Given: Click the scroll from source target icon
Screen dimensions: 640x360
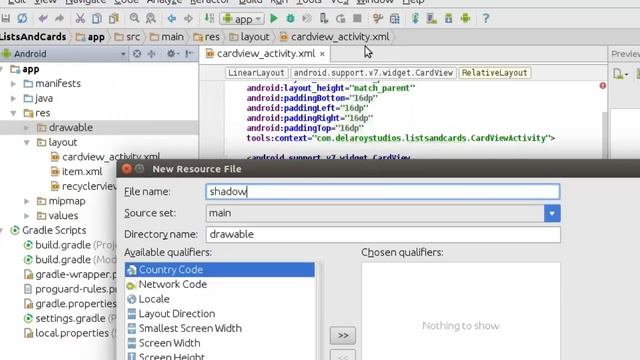Looking at the screenshot, I should [137, 53].
